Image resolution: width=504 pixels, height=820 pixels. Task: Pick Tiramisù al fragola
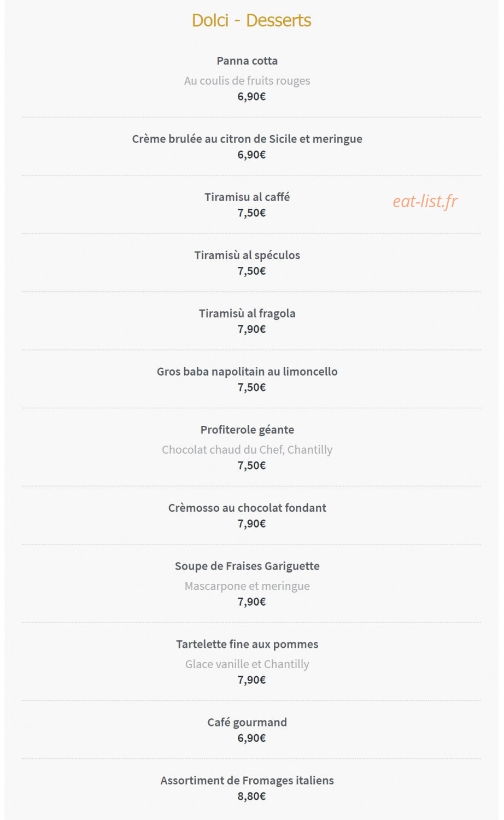[247, 313]
